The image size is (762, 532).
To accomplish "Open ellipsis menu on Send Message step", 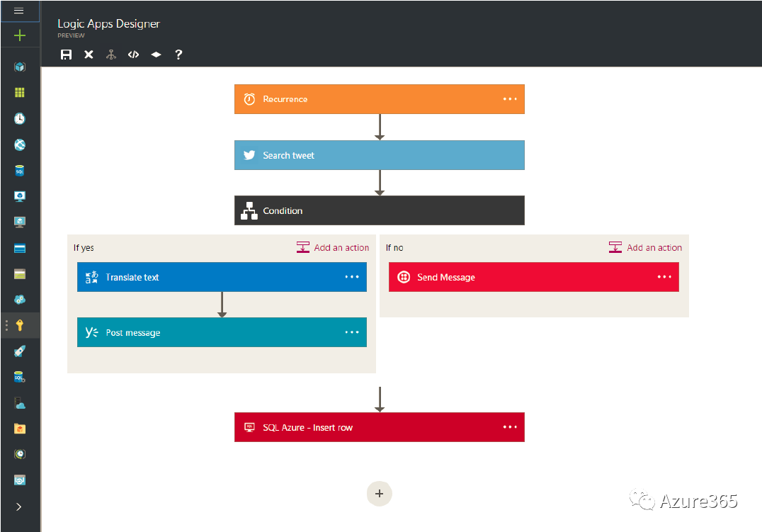I will (x=664, y=277).
